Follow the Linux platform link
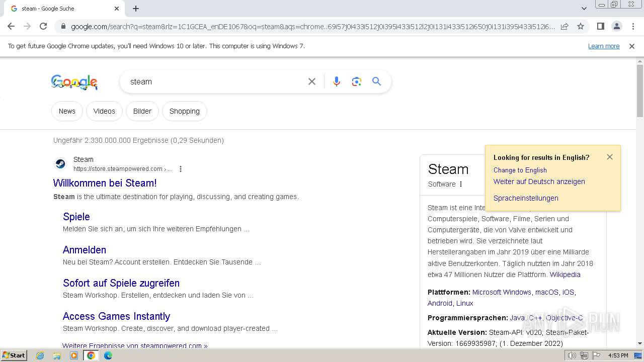Viewport: 644px width, 362px height. point(464,303)
